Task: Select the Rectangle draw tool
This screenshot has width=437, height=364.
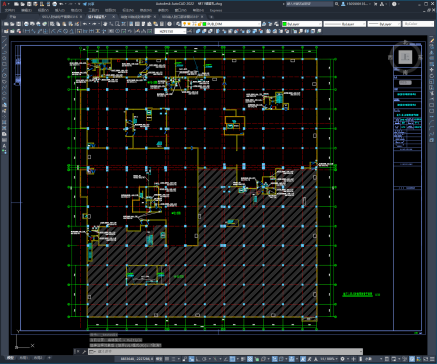Action: [x=4, y=64]
